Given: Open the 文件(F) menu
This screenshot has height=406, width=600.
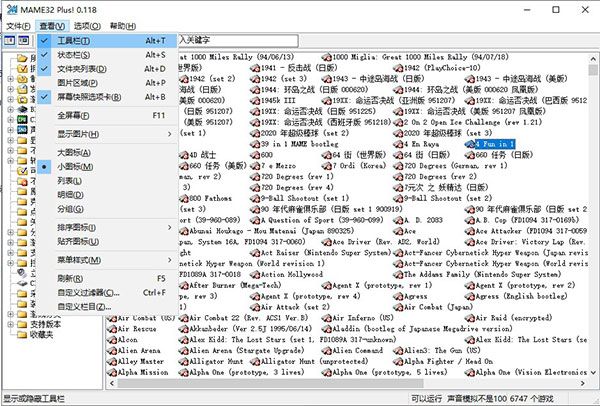Looking at the screenshot, I should (x=18, y=26).
